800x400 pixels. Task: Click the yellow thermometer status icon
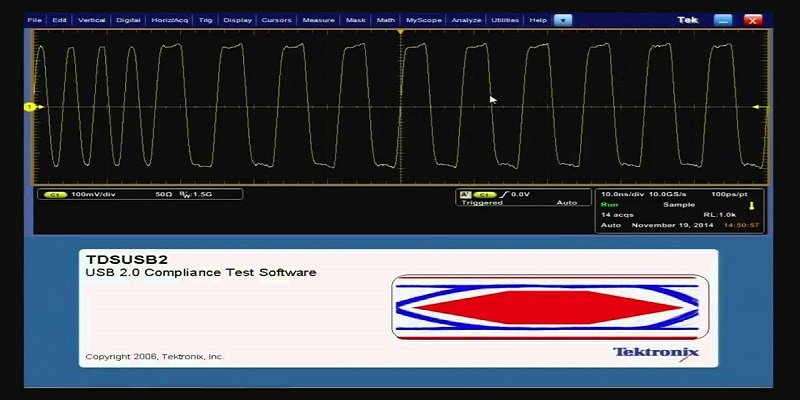point(752,206)
